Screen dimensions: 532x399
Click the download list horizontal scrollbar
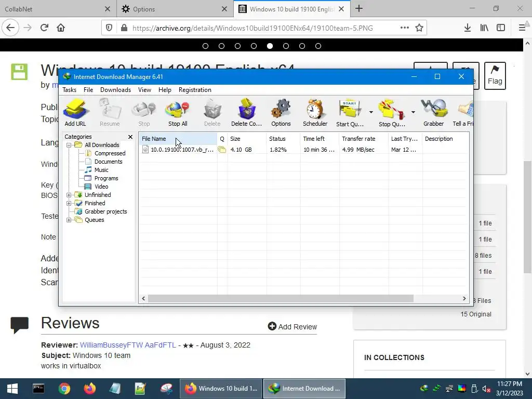point(280,299)
